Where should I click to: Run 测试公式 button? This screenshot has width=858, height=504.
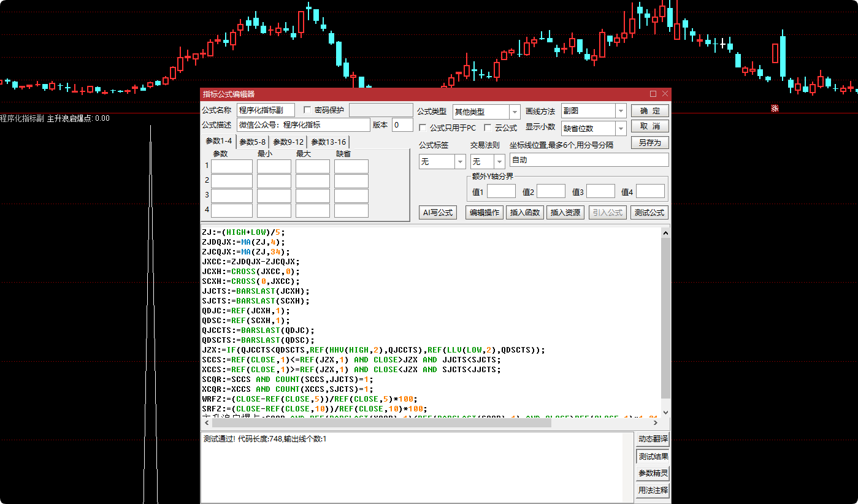coord(649,212)
